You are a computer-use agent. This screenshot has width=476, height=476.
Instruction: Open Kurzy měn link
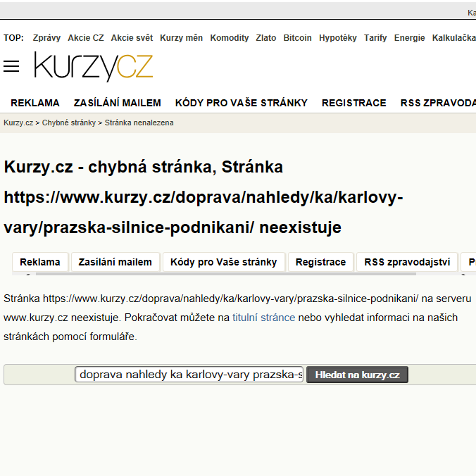pyautogui.click(x=181, y=38)
